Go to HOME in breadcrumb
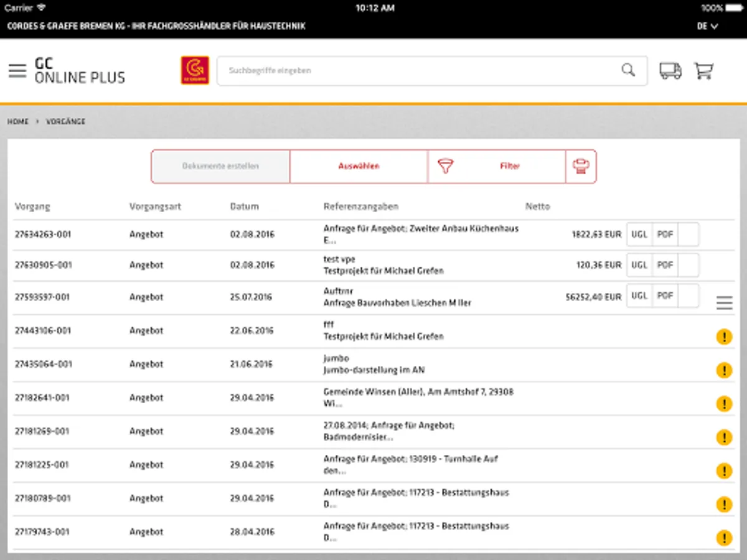The height and width of the screenshot is (560, 747). [x=18, y=121]
